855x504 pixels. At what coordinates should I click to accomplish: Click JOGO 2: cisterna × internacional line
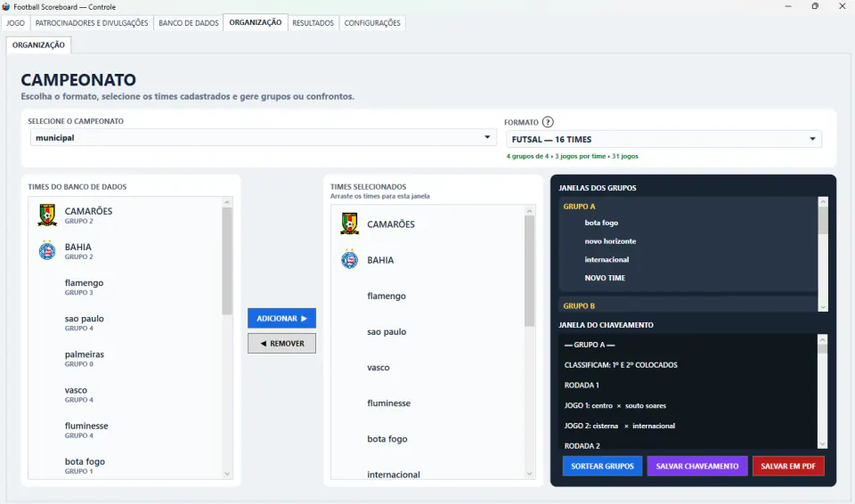click(620, 426)
